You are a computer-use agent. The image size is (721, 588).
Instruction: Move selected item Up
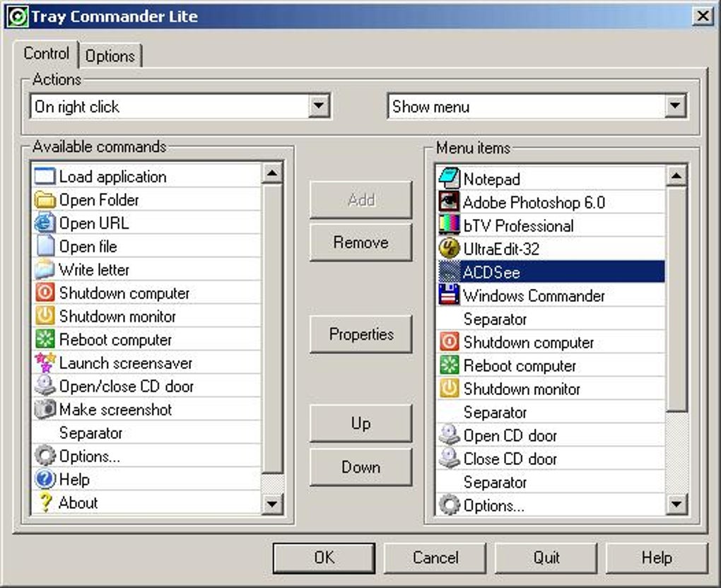pyautogui.click(x=361, y=423)
